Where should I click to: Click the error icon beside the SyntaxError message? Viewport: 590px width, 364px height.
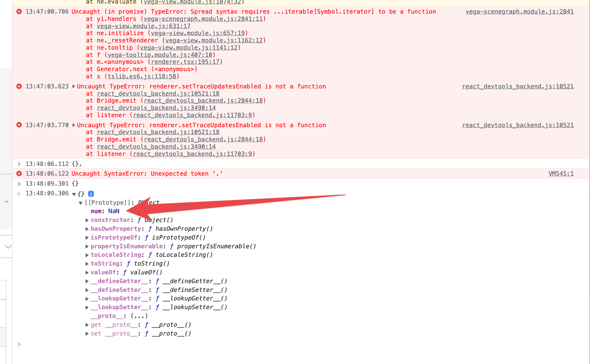[x=19, y=174]
